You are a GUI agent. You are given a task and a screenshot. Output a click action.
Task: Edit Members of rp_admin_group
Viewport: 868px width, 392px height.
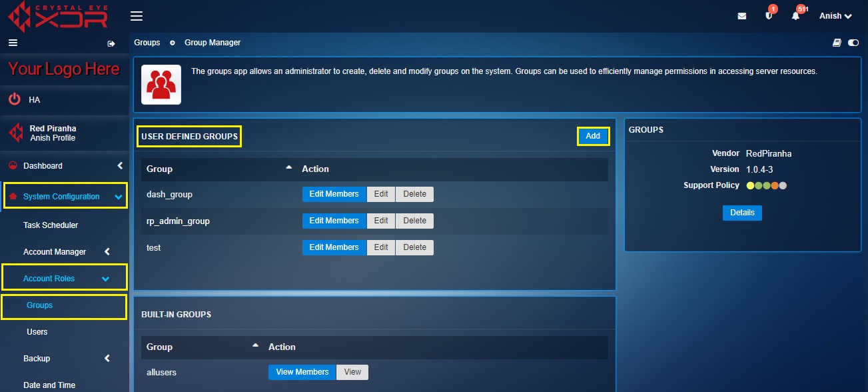[334, 221]
